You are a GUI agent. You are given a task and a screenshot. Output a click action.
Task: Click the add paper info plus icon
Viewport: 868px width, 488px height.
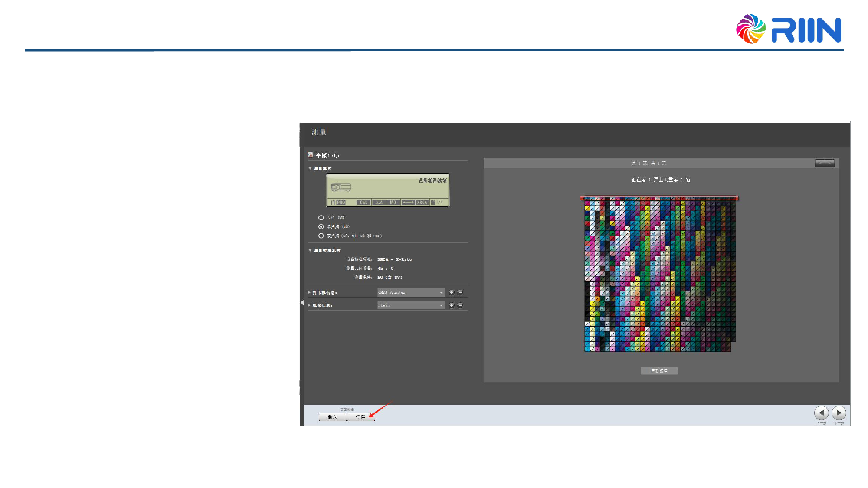[x=452, y=305]
